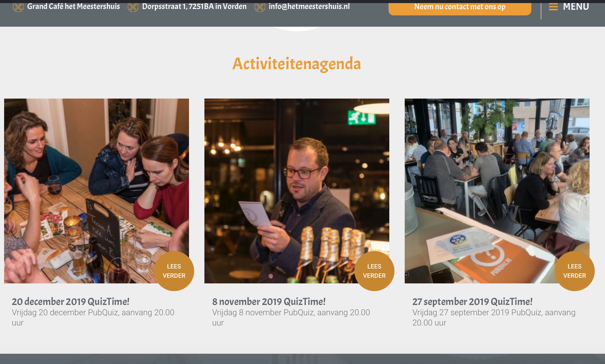Open the info@hetmeestershuis.nl email link
The width and height of the screenshot is (605, 364).
(309, 6)
